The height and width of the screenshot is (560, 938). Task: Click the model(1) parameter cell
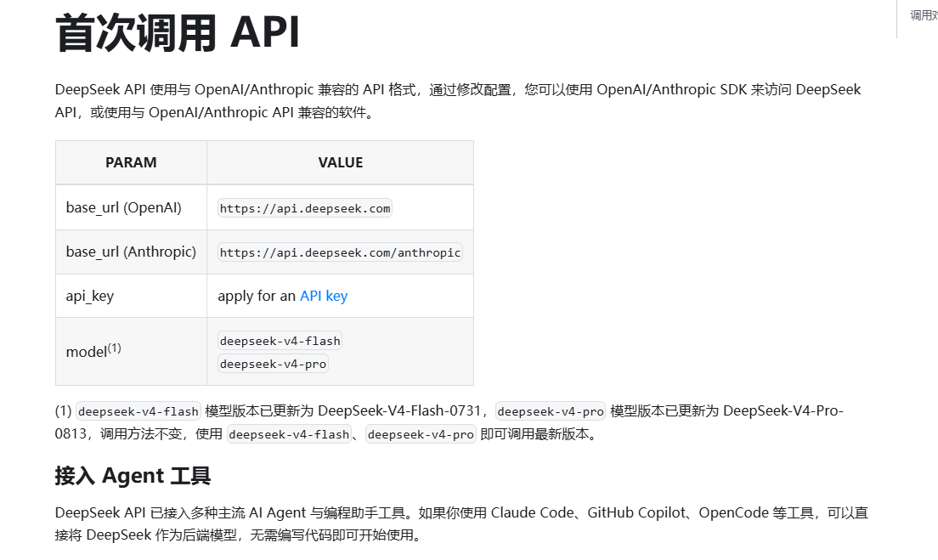pyautogui.click(x=131, y=351)
